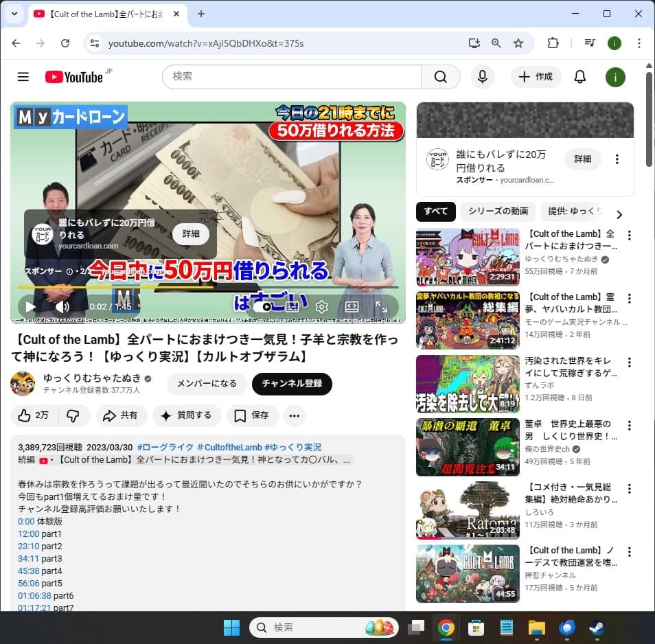The image size is (655, 644).
Task: Open sidebar sponsor ad options menu
Action: coord(617,159)
